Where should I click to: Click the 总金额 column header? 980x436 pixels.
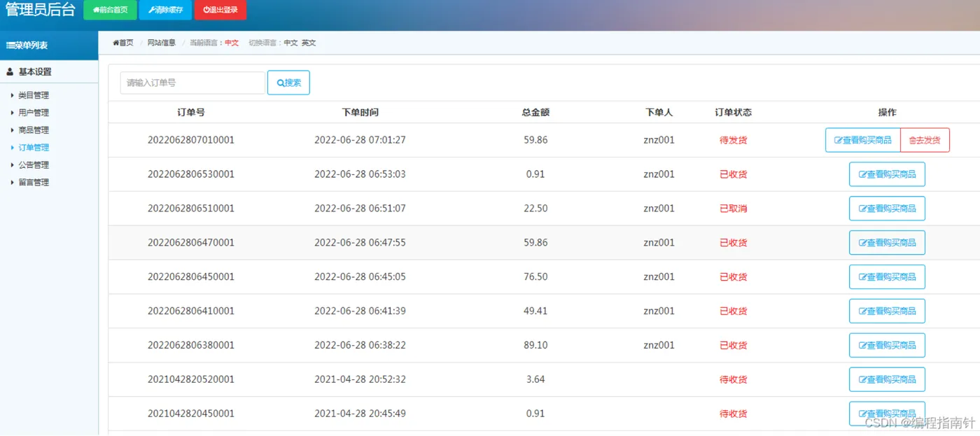tap(535, 113)
